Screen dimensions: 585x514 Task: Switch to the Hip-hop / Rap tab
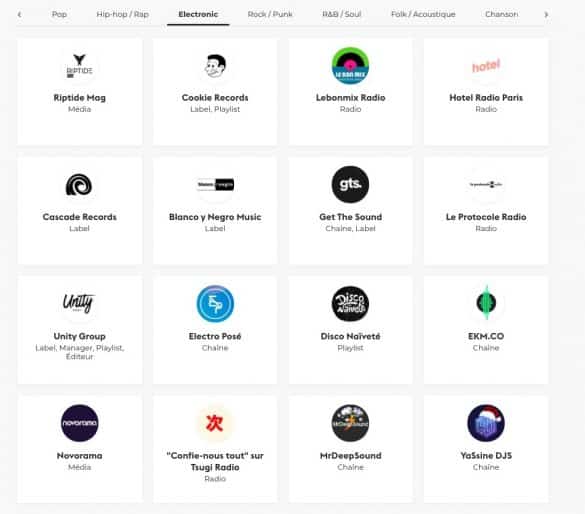[x=123, y=14]
